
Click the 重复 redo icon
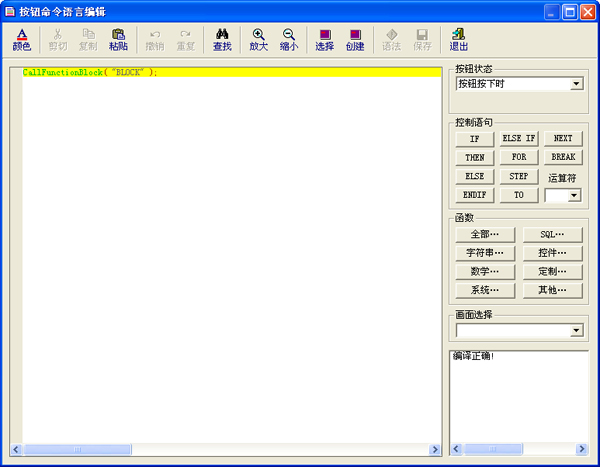(186, 40)
